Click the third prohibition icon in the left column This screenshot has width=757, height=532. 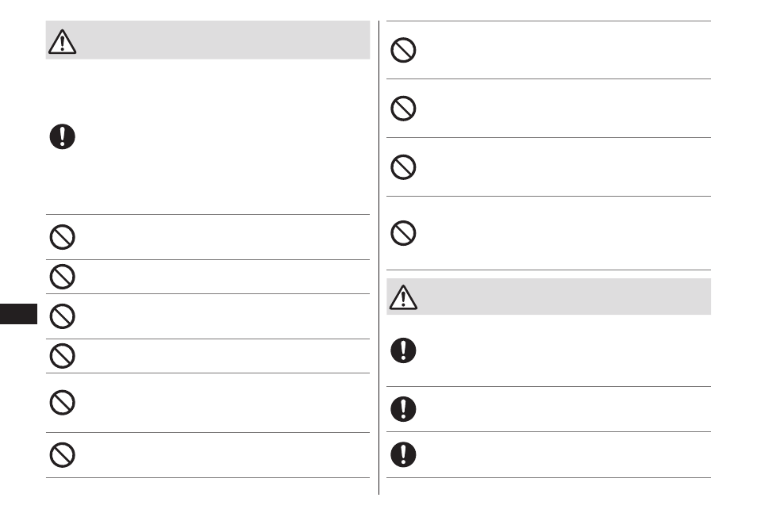(62, 316)
